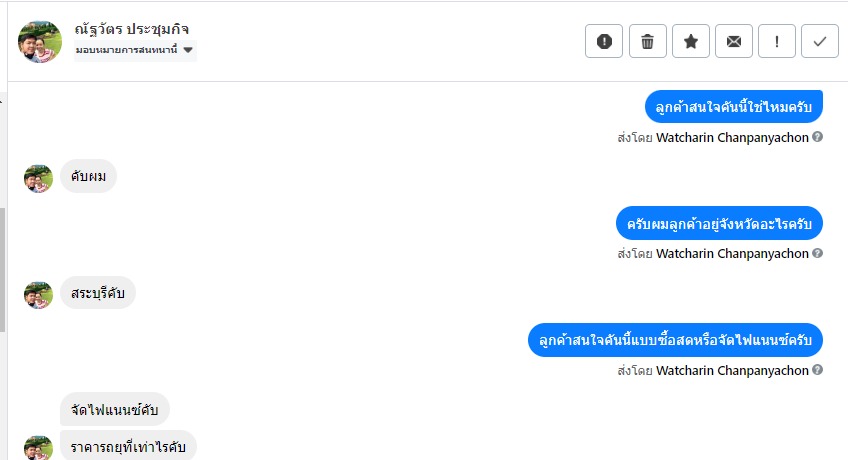Click avatar beside สระบุรีคับ reply
848x460 pixels.
pyautogui.click(x=38, y=295)
